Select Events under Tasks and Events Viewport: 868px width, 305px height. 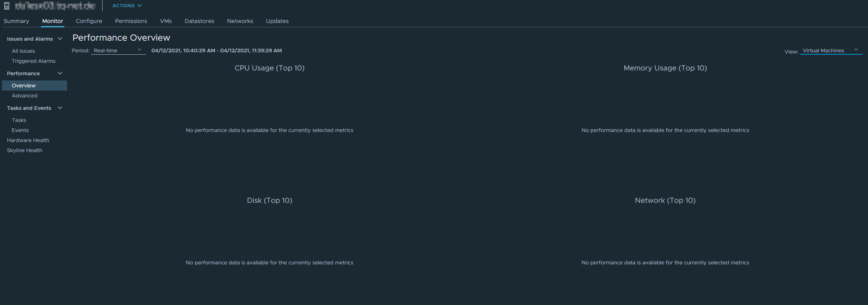[x=20, y=130]
